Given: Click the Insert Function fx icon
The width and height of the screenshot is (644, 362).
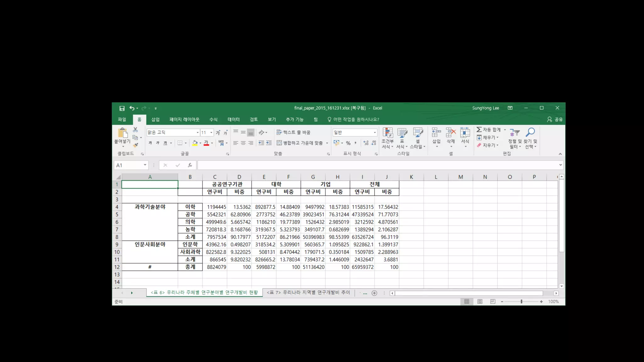Looking at the screenshot, I should tap(190, 165).
